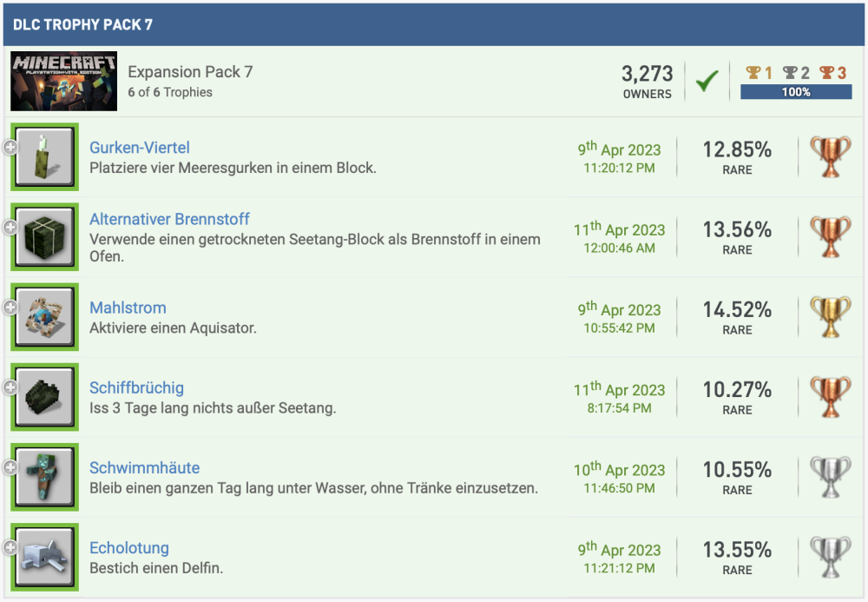Open the Alternativer Brennstoff trophy link
This screenshot has width=868, height=602.
coord(169,219)
